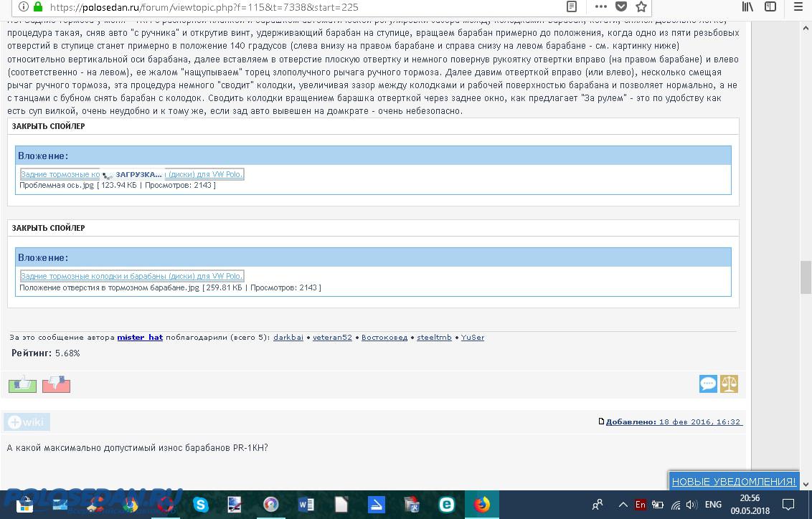The width and height of the screenshot is (812, 519).
Task: Click the page vertical scrollbar thumb
Action: (806, 277)
